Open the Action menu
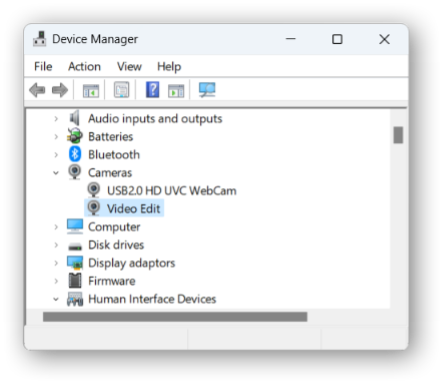This screenshot has height=384, width=443. 84,66
